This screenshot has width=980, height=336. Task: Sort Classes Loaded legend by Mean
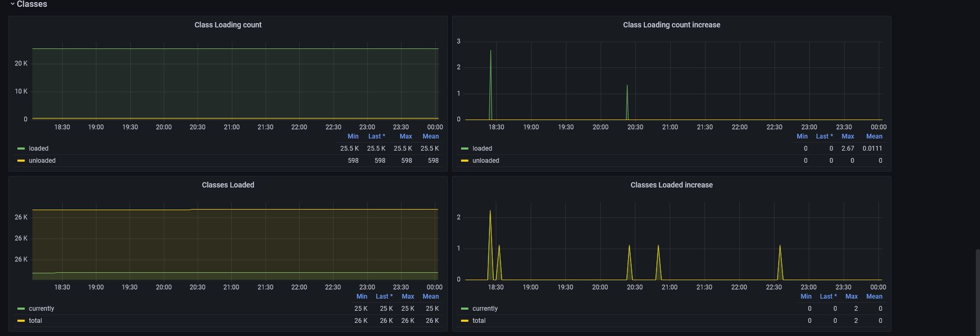[x=430, y=297]
